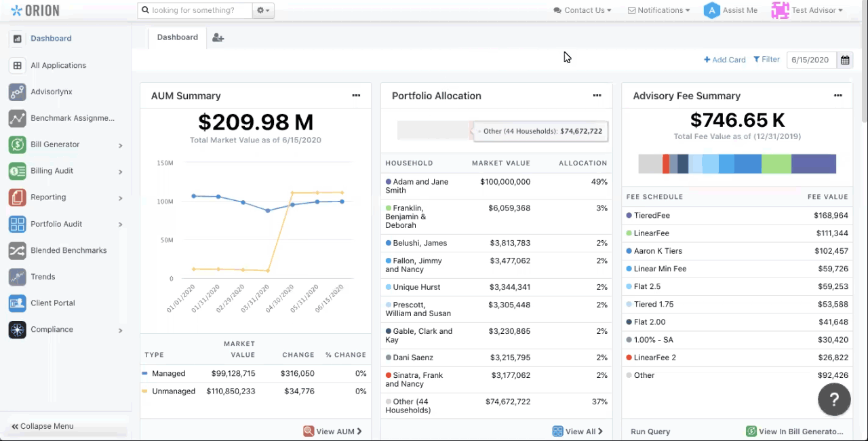This screenshot has height=441, width=868.
Task: Open the AUM Summary card options menu
Action: coord(356,96)
